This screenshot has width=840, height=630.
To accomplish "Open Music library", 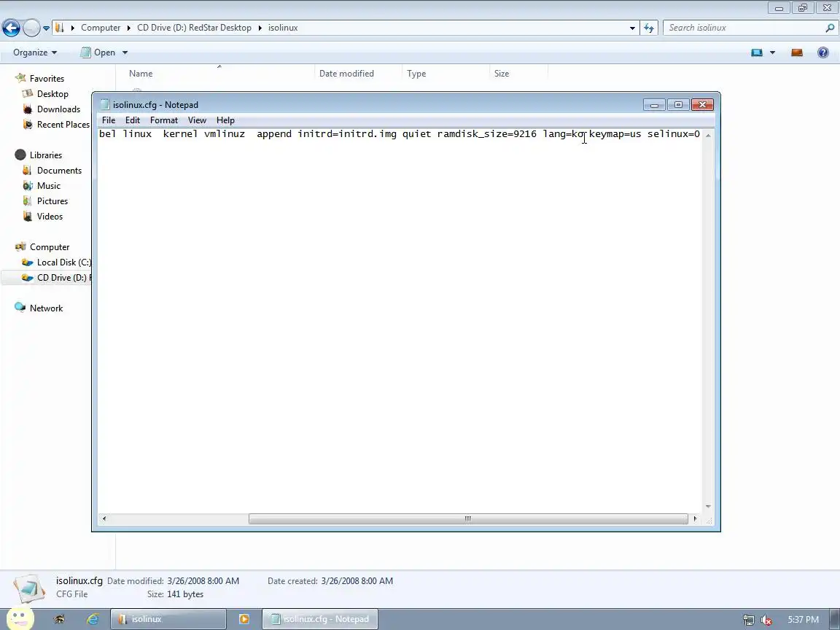I will (48, 186).
